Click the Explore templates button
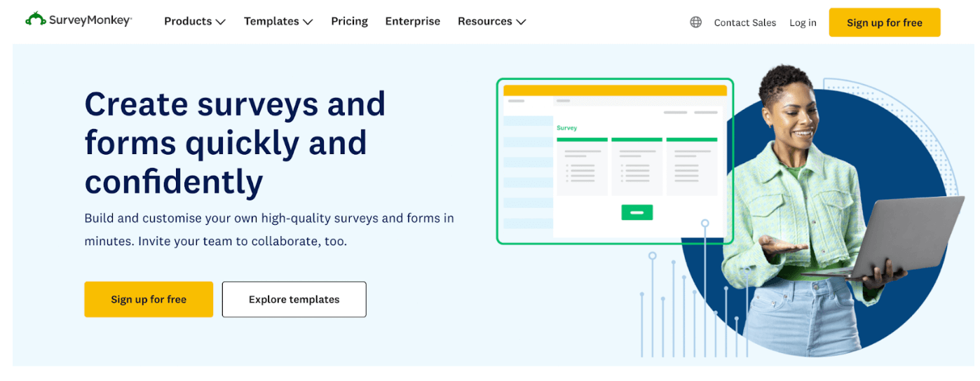Image resolution: width=980 pixels, height=381 pixels. point(294,300)
